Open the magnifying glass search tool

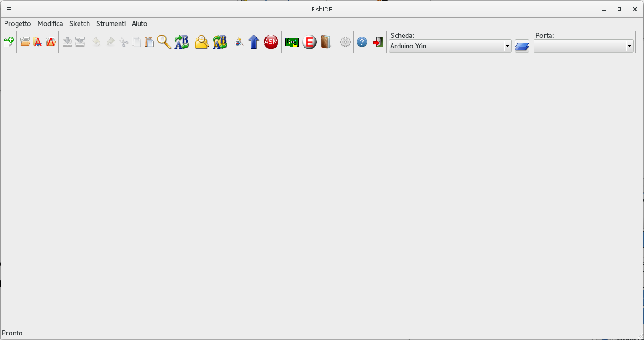click(164, 42)
